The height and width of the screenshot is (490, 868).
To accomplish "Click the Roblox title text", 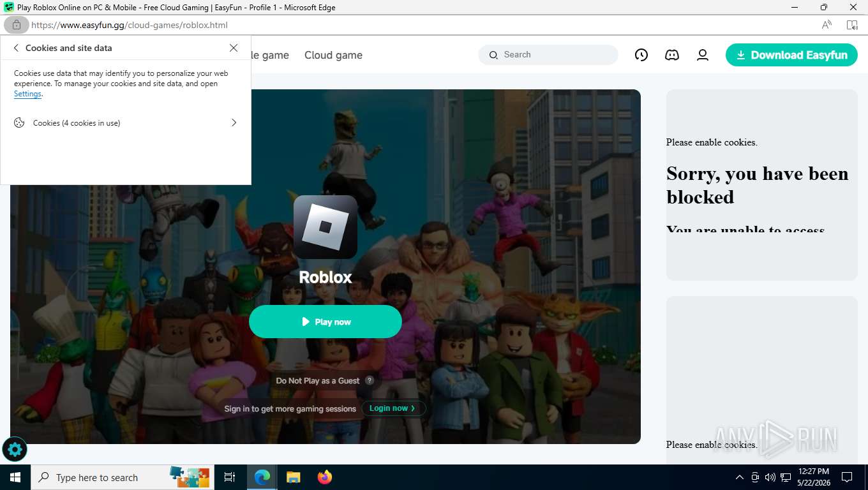I will click(x=325, y=277).
